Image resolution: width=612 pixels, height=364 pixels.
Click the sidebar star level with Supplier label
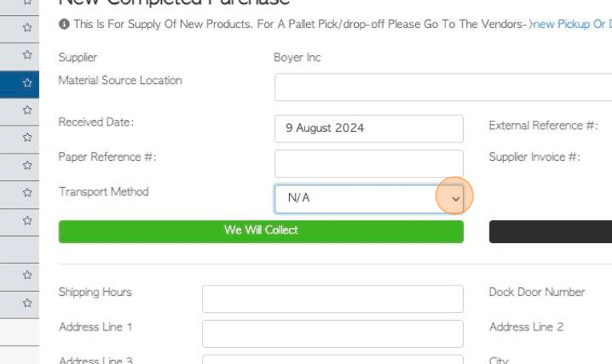pos(27,54)
